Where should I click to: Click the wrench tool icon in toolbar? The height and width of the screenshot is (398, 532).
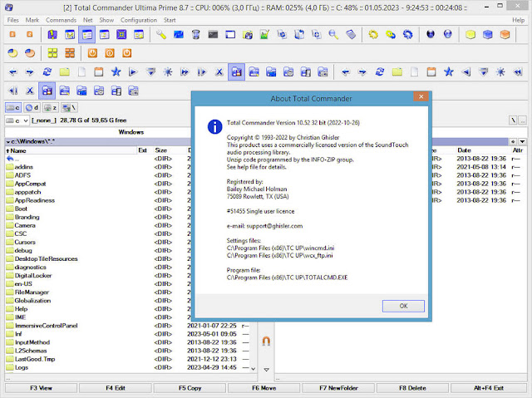160,35
